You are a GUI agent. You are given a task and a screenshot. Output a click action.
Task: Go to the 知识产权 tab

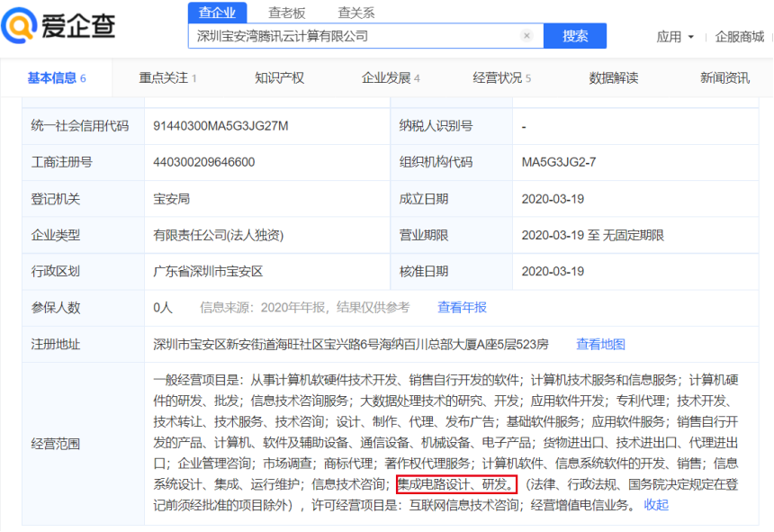pos(279,78)
